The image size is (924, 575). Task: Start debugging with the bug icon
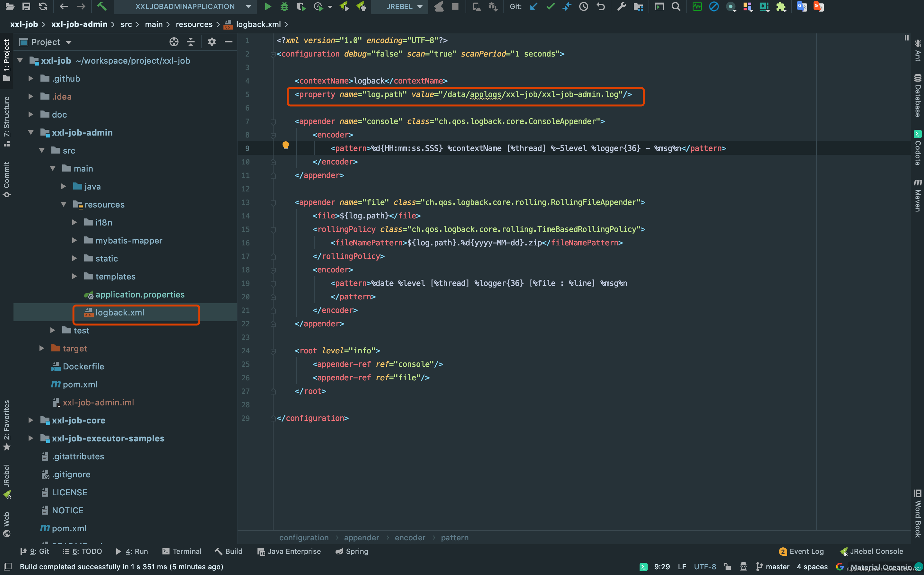(x=284, y=6)
